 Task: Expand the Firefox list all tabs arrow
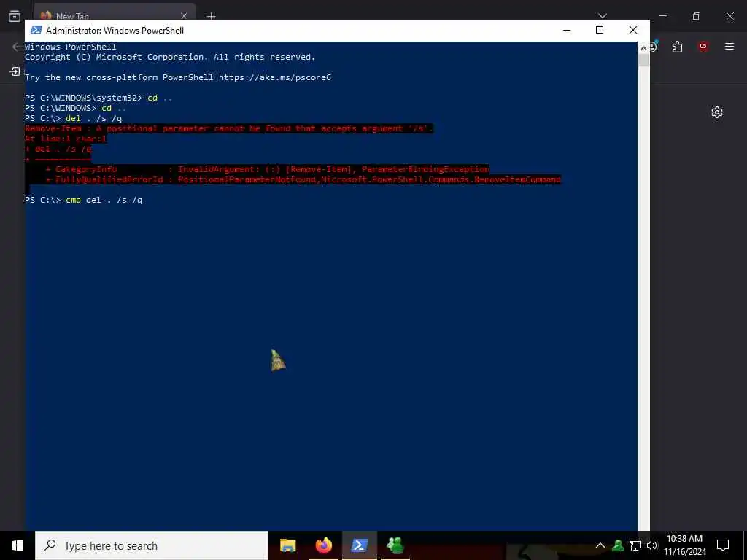click(x=602, y=16)
